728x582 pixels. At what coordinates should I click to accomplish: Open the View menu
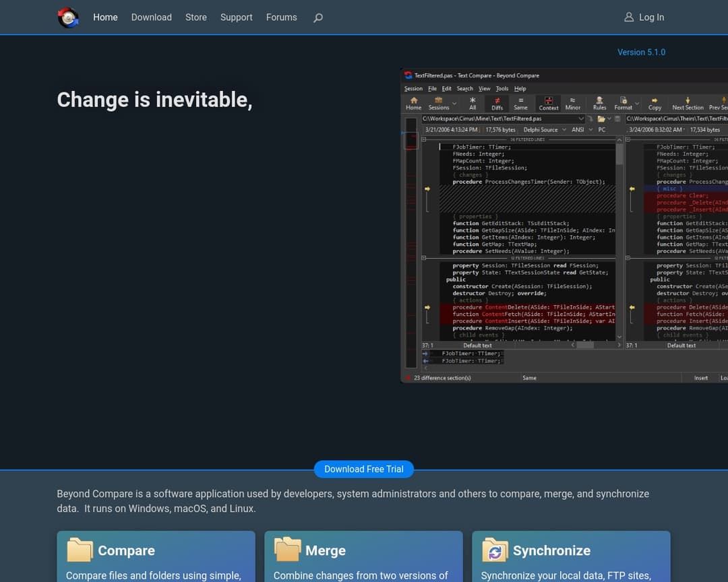tap(484, 89)
